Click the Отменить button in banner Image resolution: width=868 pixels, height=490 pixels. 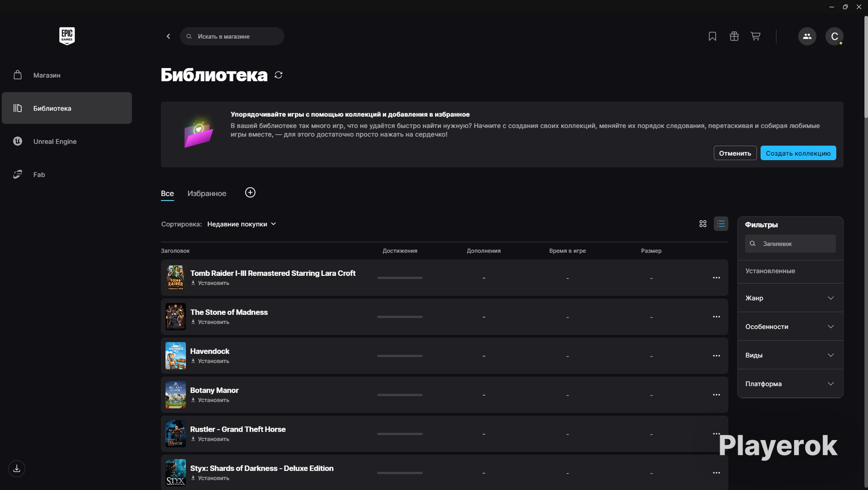[735, 153]
